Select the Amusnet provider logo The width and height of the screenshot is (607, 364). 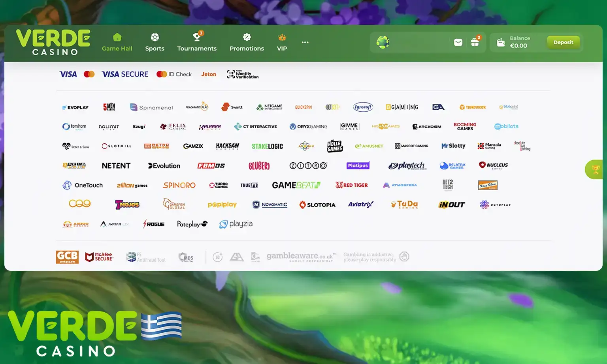pos(369,146)
